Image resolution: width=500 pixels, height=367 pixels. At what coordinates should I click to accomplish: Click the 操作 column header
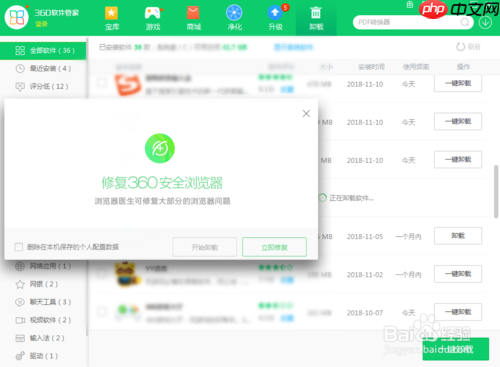(463, 67)
